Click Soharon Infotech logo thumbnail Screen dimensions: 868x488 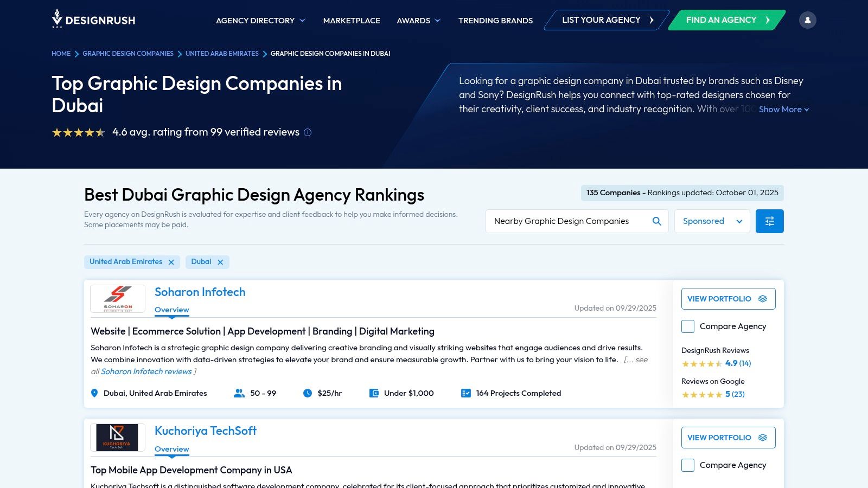(x=118, y=299)
